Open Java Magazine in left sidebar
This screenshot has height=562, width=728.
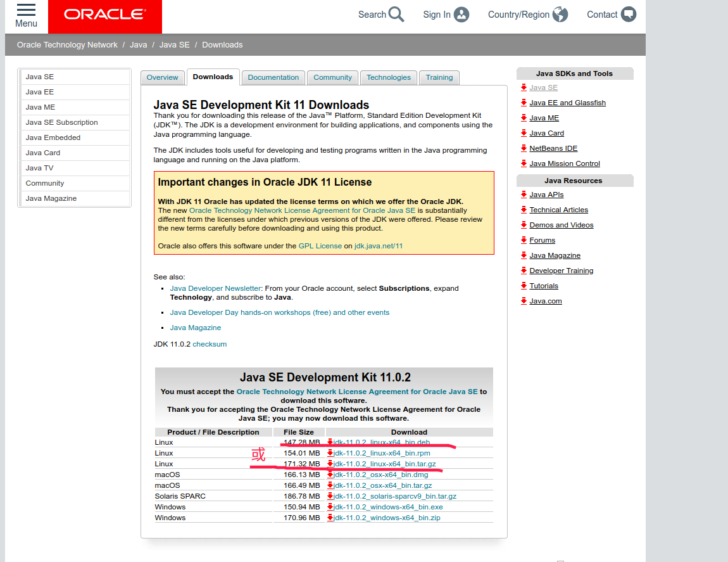click(x=75, y=198)
